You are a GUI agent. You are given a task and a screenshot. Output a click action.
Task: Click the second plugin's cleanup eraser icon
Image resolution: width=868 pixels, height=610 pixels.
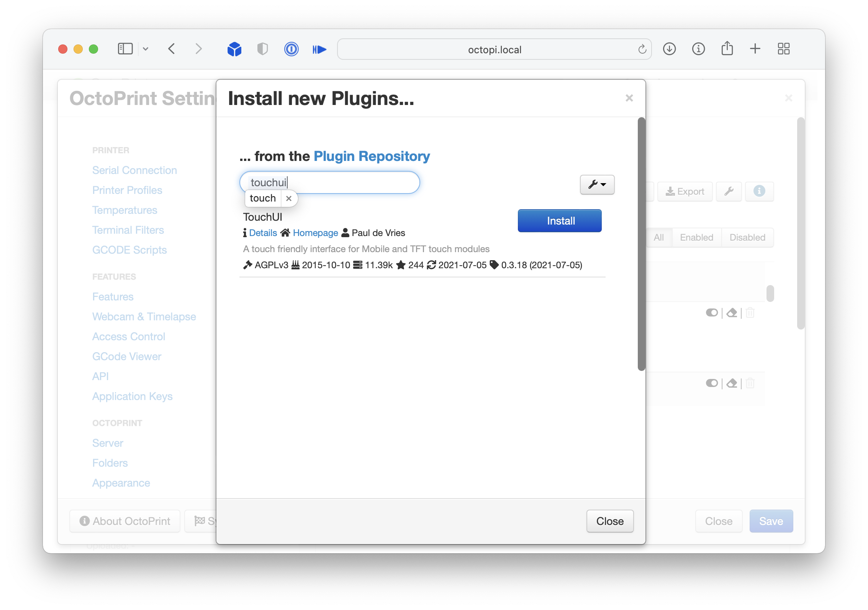click(732, 383)
